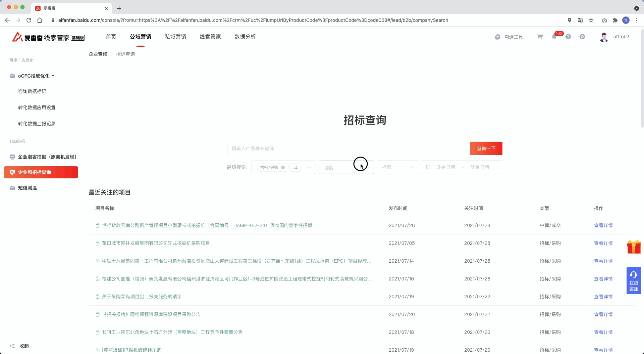Switch to the 线索管家 tab
Viewport: 644px width, 354px height.
(210, 37)
